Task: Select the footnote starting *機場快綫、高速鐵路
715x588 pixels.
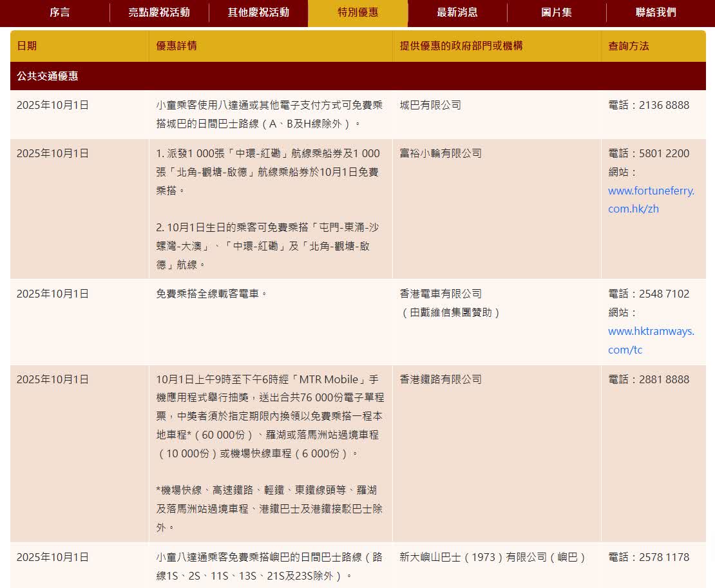Action: pyautogui.click(x=269, y=509)
